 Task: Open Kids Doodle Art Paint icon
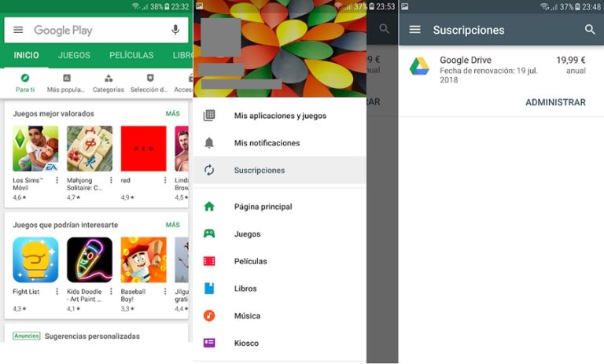(90, 260)
